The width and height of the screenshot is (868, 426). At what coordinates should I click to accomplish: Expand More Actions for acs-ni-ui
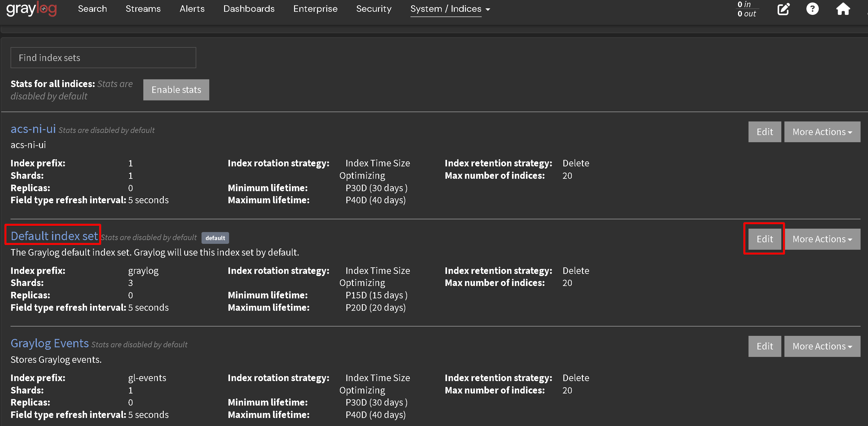click(x=822, y=132)
